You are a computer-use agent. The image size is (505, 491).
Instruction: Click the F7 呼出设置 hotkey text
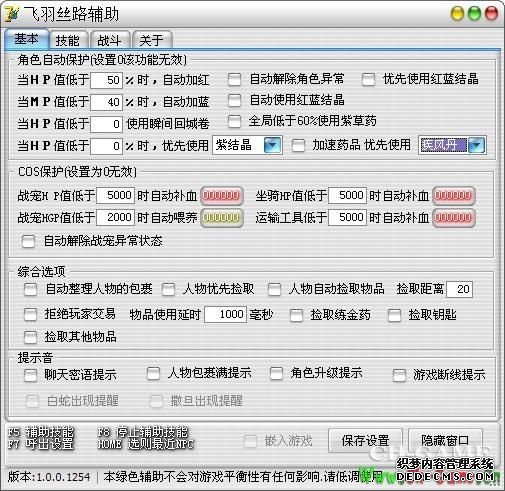click(x=41, y=444)
